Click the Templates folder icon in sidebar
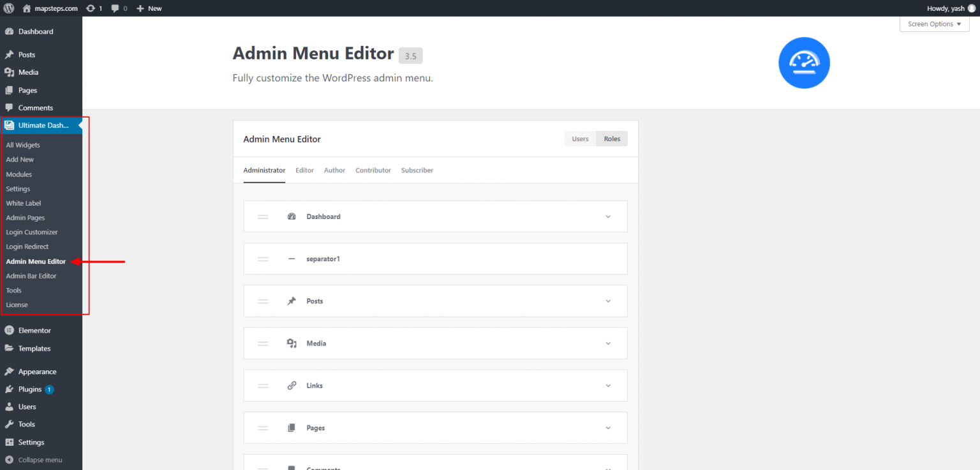The width and height of the screenshot is (980, 470). click(x=10, y=348)
